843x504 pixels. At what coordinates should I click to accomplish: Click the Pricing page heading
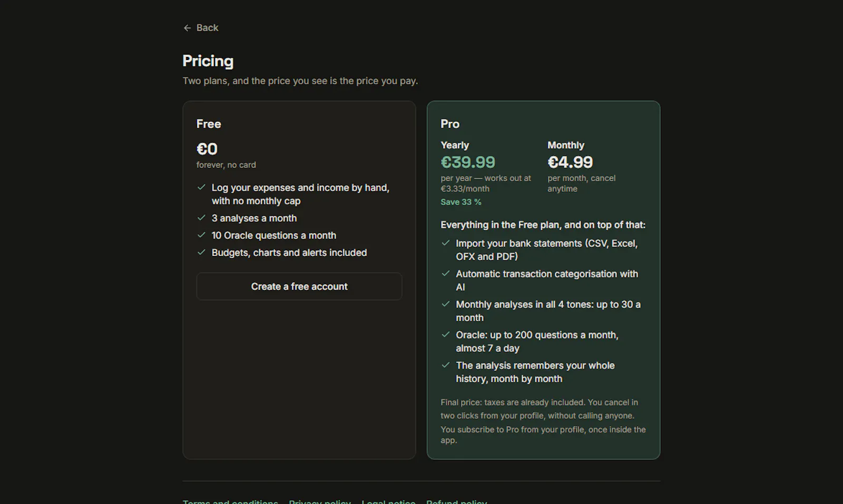[x=208, y=61]
